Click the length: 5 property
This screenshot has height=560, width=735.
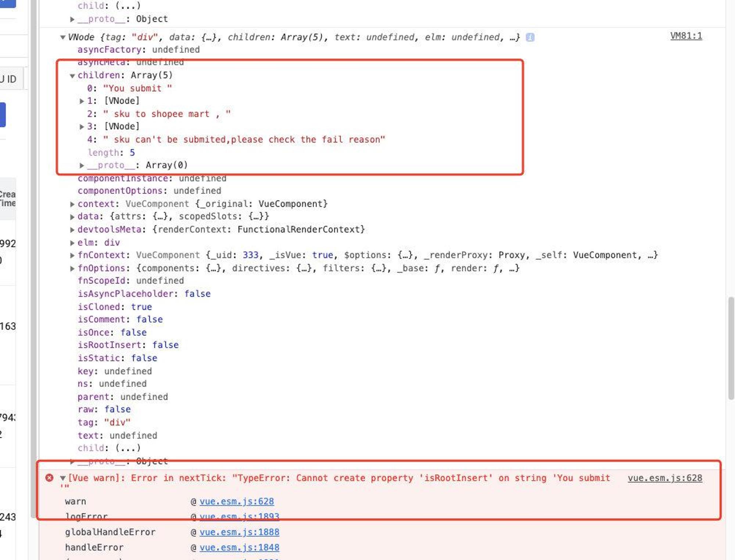pyautogui.click(x=111, y=152)
